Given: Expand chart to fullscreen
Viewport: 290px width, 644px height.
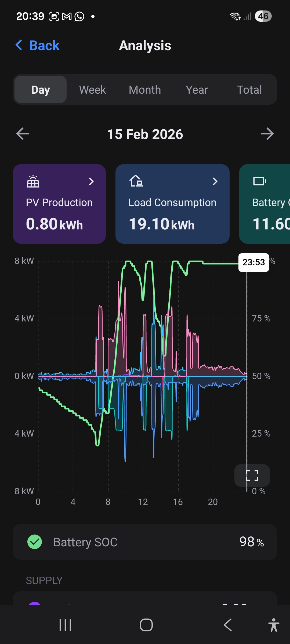Looking at the screenshot, I should (x=252, y=475).
